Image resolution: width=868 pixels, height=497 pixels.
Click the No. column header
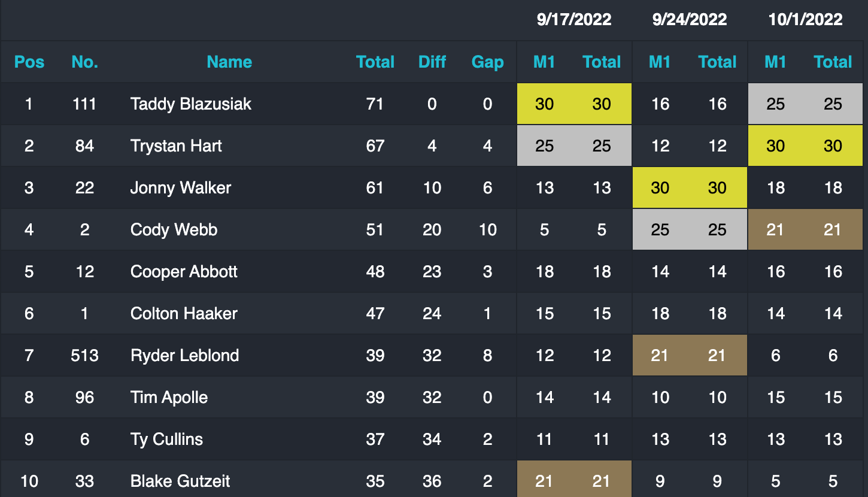84,62
